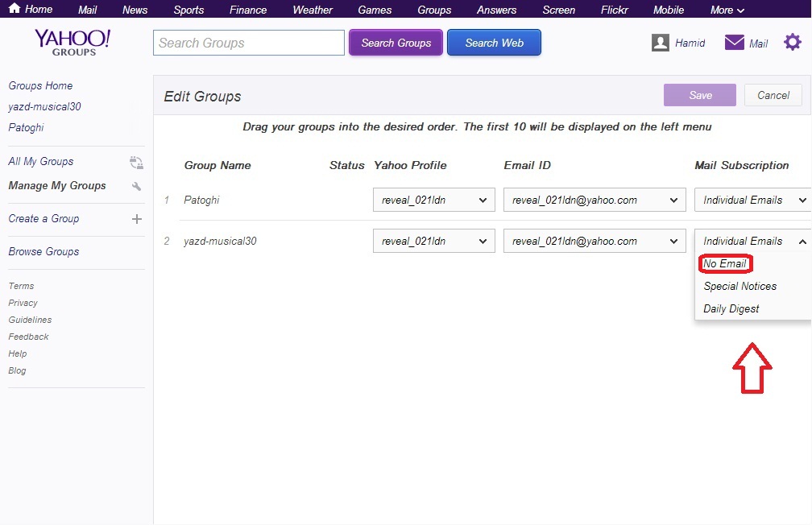Image resolution: width=812 pixels, height=525 pixels.
Task: Open Groups Home link
Action: point(40,85)
